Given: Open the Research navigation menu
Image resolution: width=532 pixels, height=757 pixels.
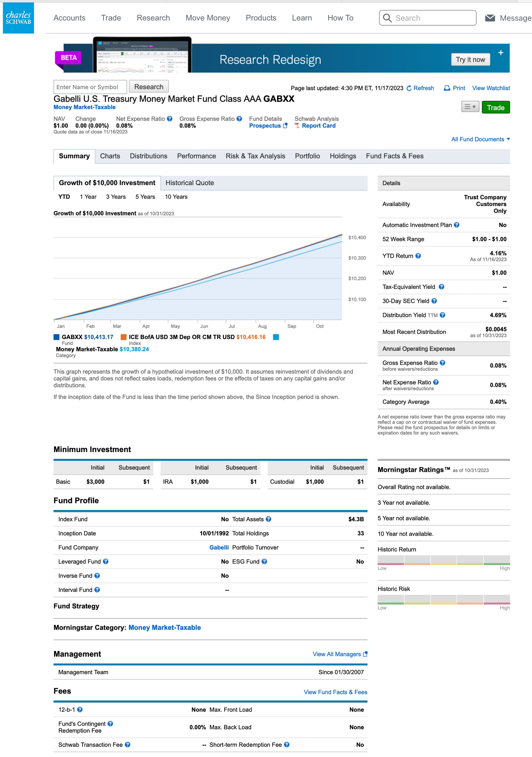Looking at the screenshot, I should click(x=153, y=18).
